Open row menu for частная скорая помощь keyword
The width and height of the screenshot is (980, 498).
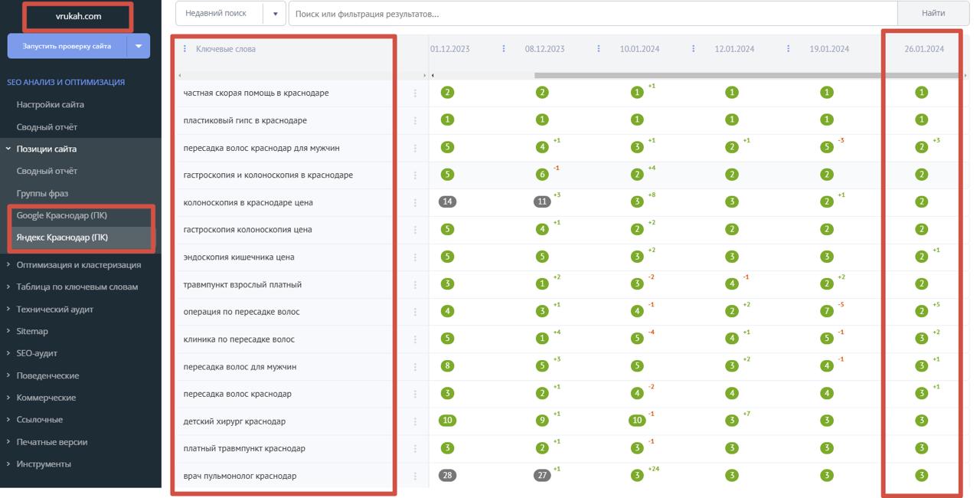click(415, 93)
